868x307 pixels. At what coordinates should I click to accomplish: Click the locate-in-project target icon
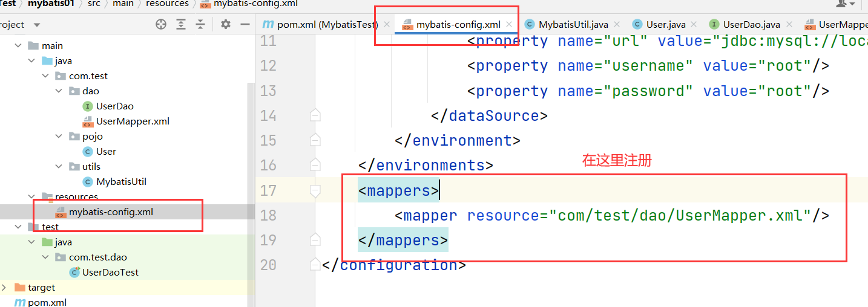161,24
